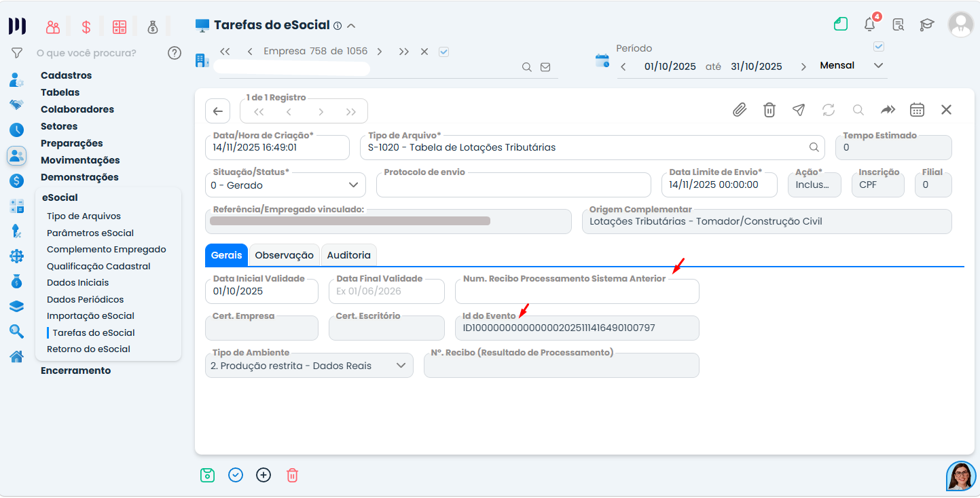Open the notifications bell
This screenshot has width=980, height=498.
(x=870, y=24)
